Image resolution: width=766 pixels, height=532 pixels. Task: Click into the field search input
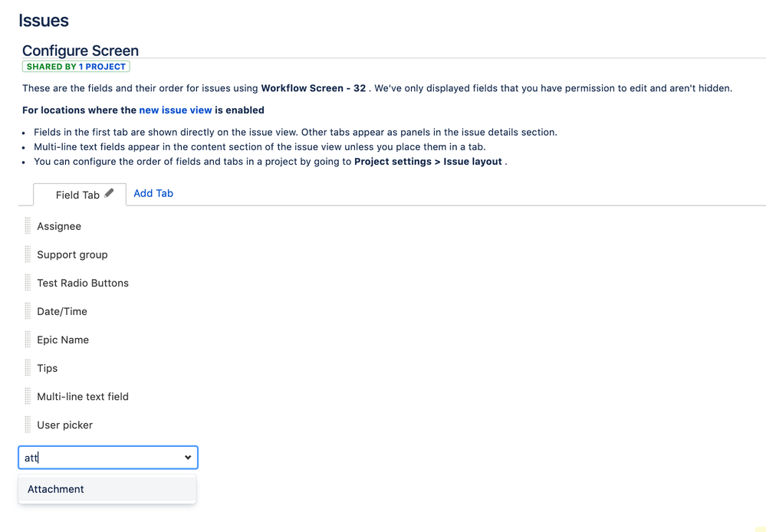coord(100,458)
